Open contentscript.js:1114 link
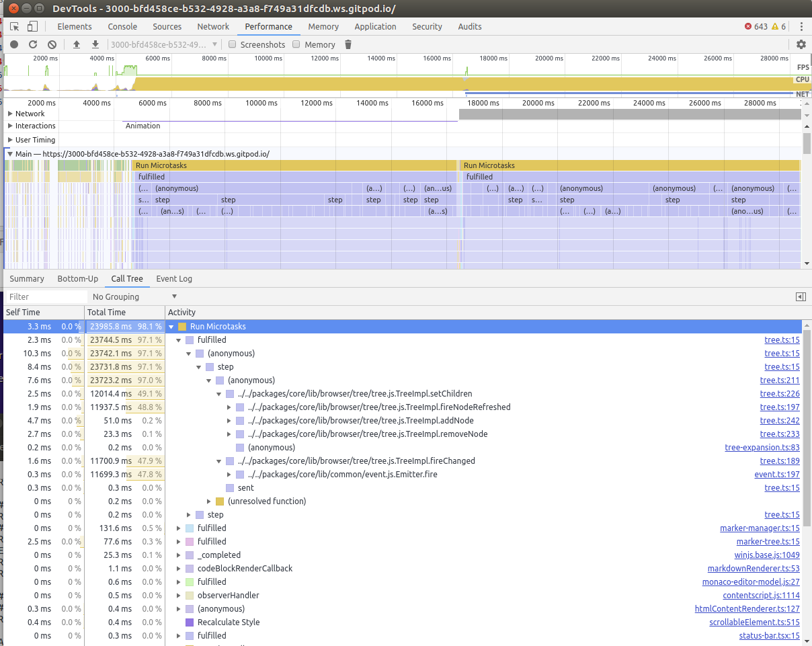Image resolution: width=812 pixels, height=646 pixels. [x=761, y=596]
